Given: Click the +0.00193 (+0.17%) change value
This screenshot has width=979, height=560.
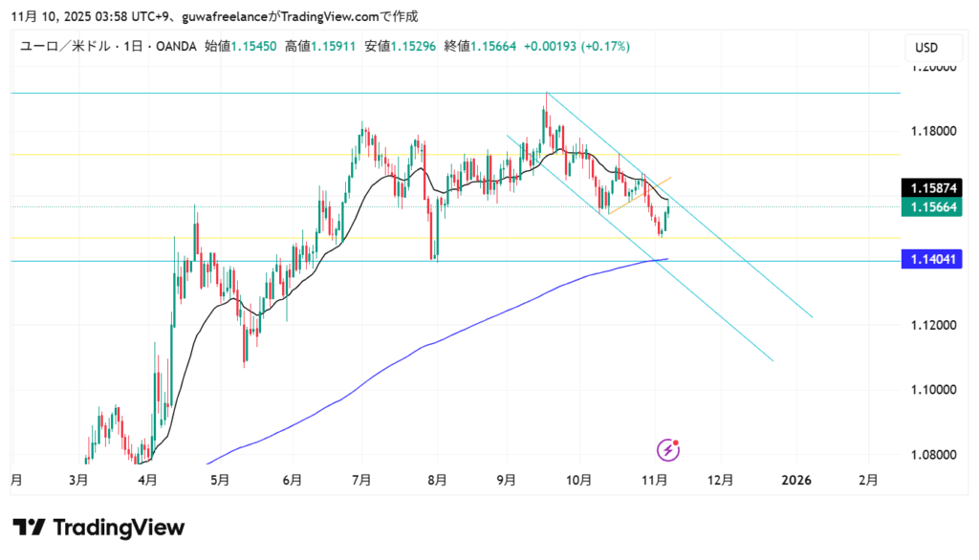Looking at the screenshot, I should (x=577, y=47).
